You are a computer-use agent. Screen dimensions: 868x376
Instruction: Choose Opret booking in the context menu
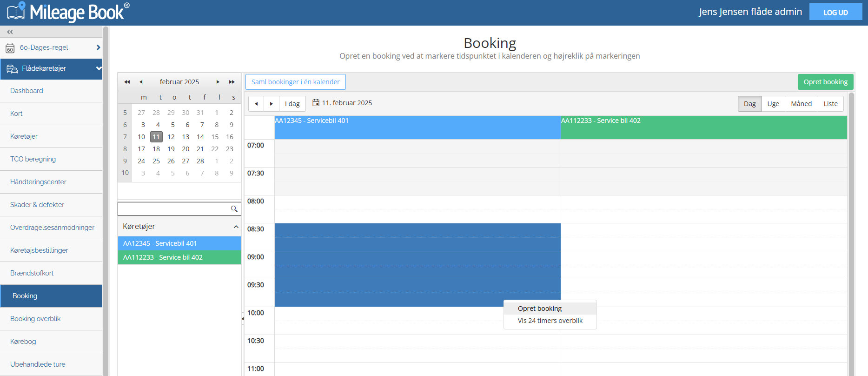coord(550,309)
